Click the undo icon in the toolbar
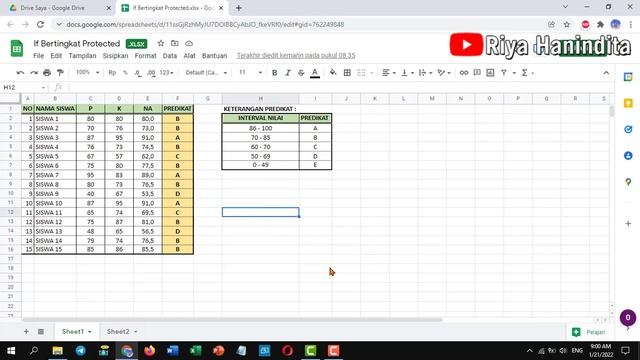 coord(20,73)
